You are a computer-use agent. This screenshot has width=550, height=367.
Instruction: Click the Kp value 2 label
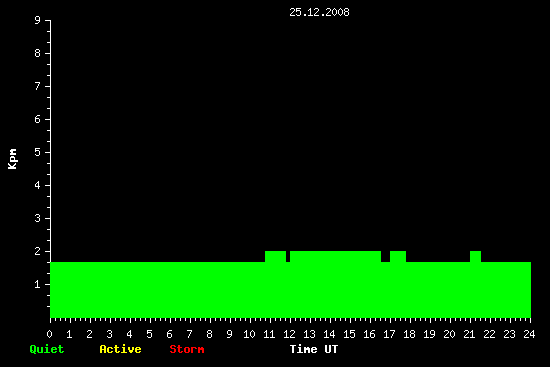pos(38,251)
